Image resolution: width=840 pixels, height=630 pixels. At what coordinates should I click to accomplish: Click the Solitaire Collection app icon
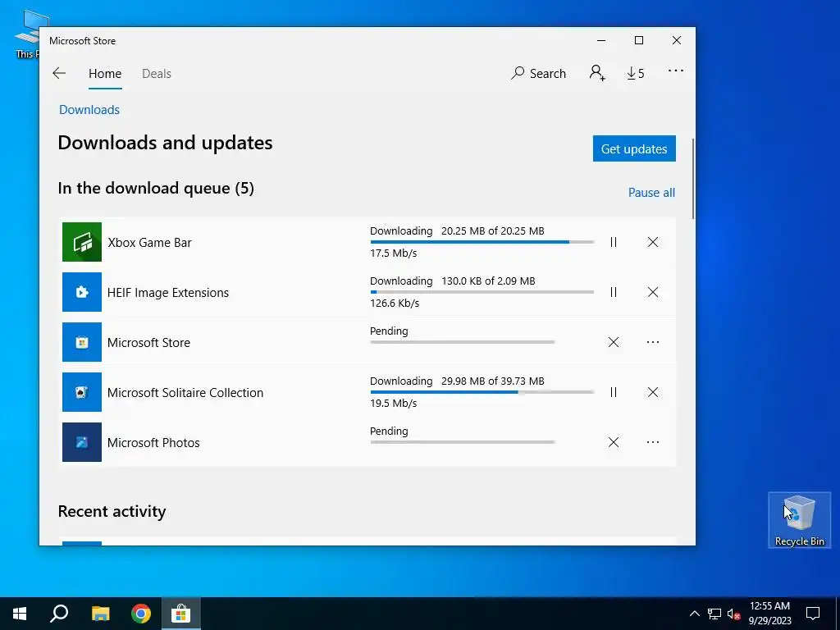81,392
